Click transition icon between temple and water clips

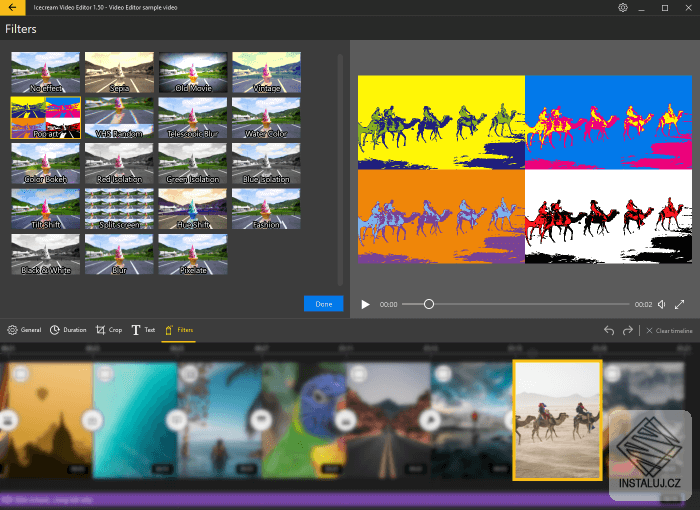tap(92, 420)
